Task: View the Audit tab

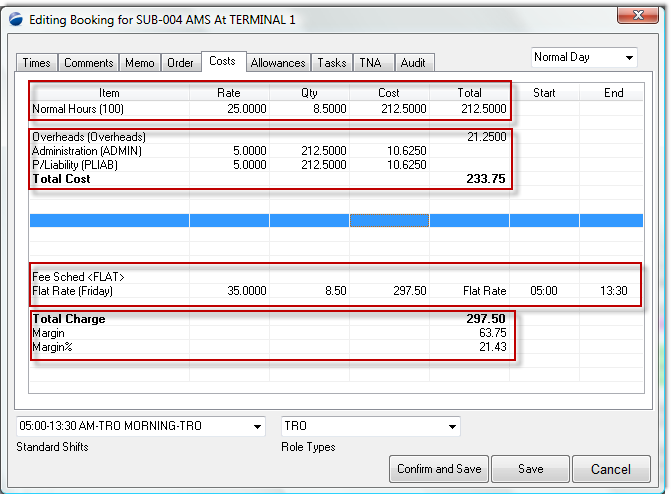Action: [413, 63]
